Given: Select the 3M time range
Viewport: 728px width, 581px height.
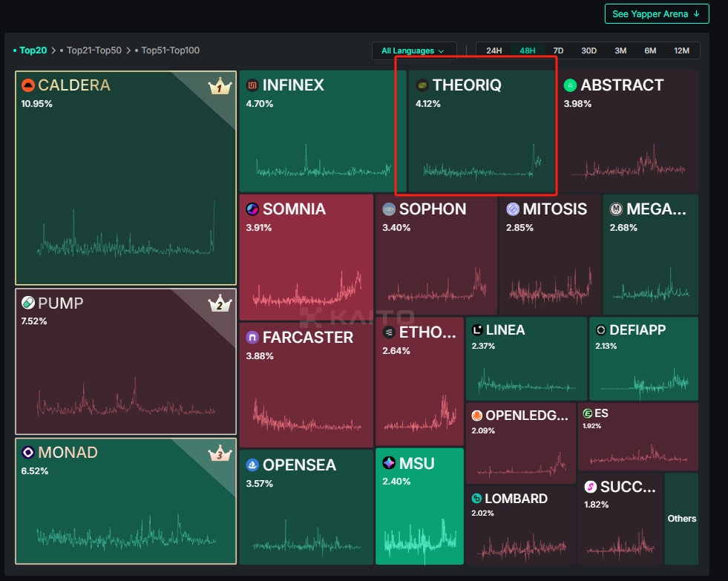Looking at the screenshot, I should 620,50.
